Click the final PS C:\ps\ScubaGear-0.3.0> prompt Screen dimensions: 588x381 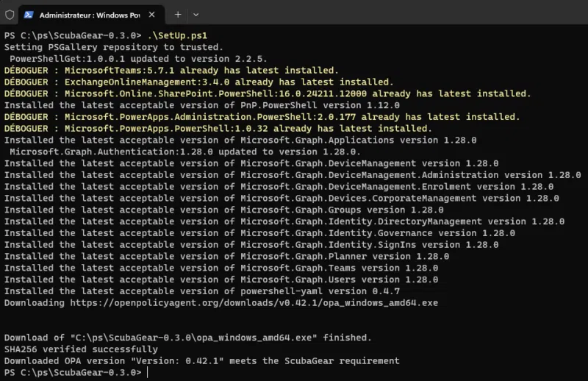coord(73,373)
